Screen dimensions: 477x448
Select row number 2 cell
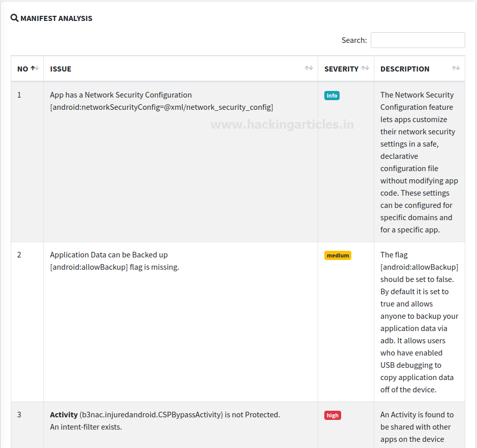[x=19, y=255]
